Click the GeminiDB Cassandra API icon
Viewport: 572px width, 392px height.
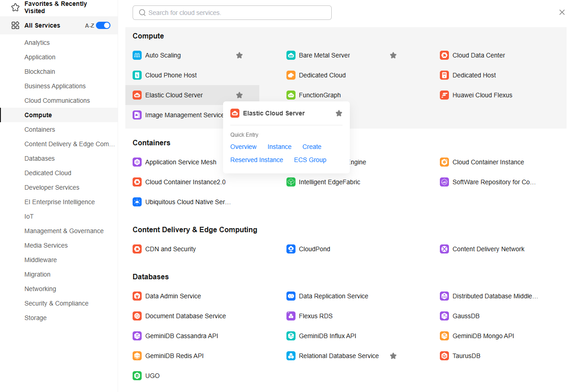pyautogui.click(x=137, y=336)
